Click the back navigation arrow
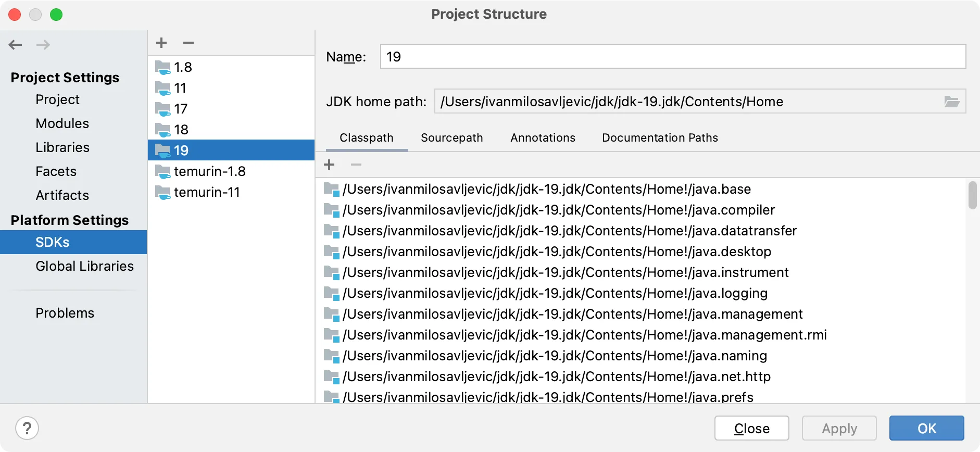This screenshot has width=980, height=452. pyautogui.click(x=16, y=45)
